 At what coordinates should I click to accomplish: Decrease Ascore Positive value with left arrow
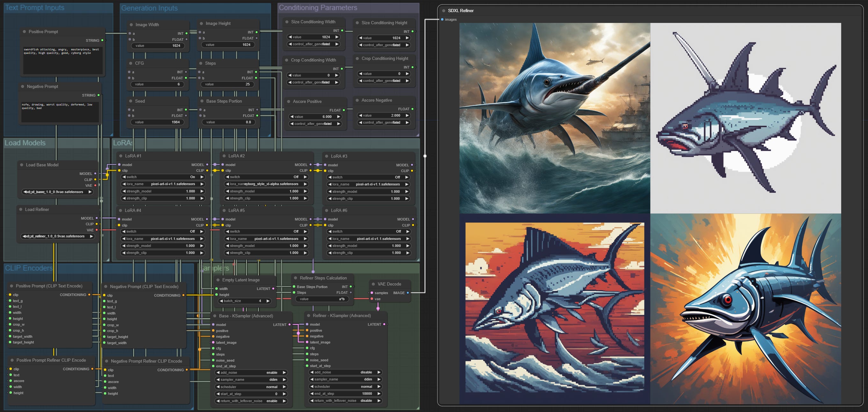click(292, 117)
